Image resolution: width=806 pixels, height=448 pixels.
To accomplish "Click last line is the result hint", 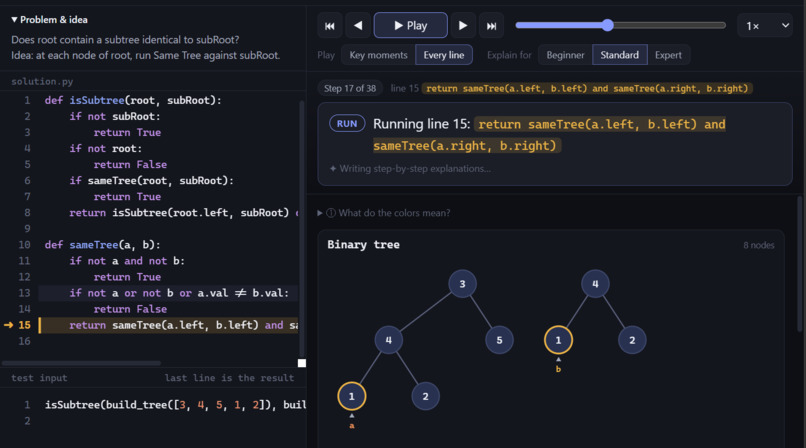I will (x=229, y=378).
